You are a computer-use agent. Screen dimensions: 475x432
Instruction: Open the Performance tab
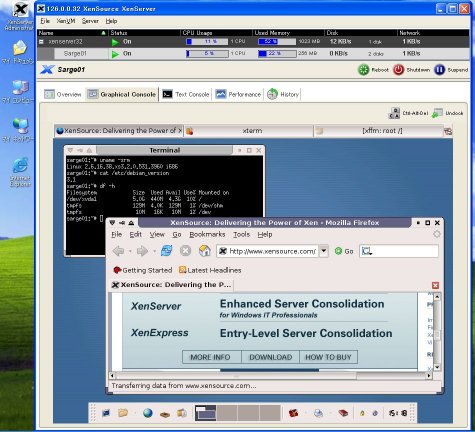(238, 94)
